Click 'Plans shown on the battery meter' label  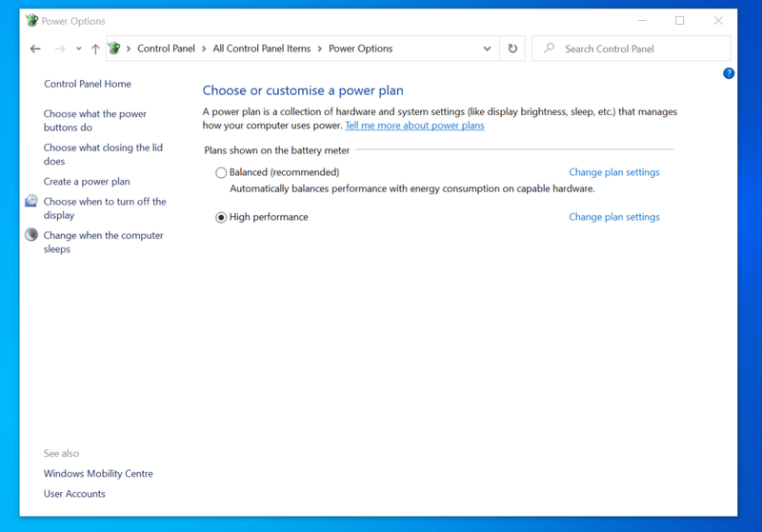point(276,150)
